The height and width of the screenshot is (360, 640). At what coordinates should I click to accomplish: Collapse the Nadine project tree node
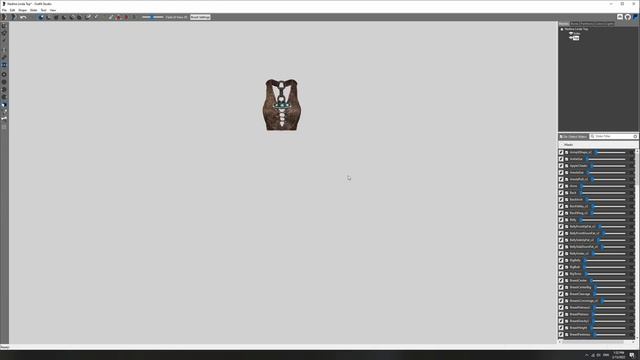pos(562,29)
